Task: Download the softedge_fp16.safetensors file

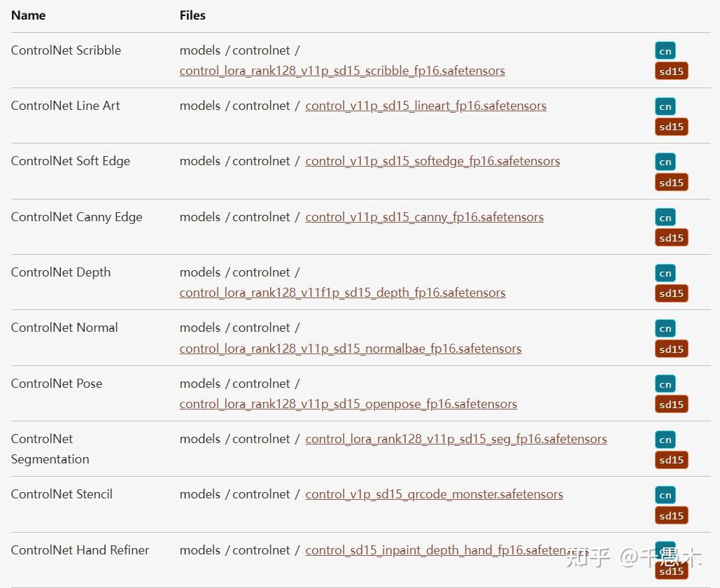Action: click(x=432, y=161)
